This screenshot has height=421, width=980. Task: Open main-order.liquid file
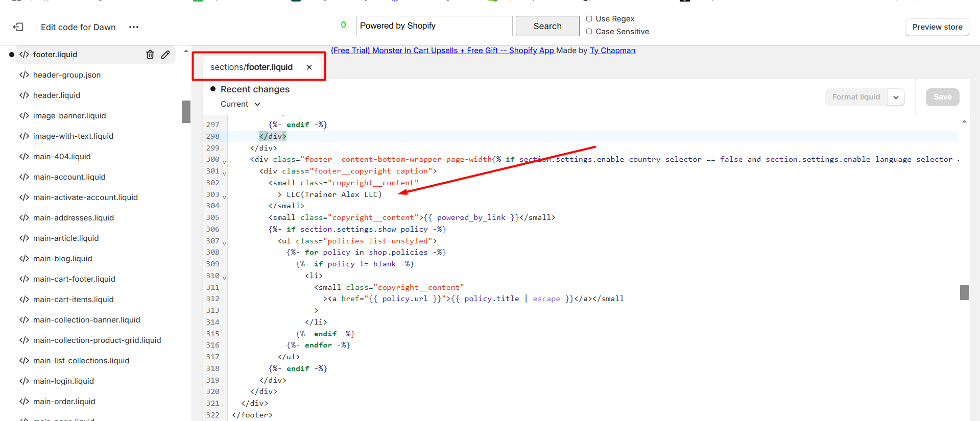64,402
